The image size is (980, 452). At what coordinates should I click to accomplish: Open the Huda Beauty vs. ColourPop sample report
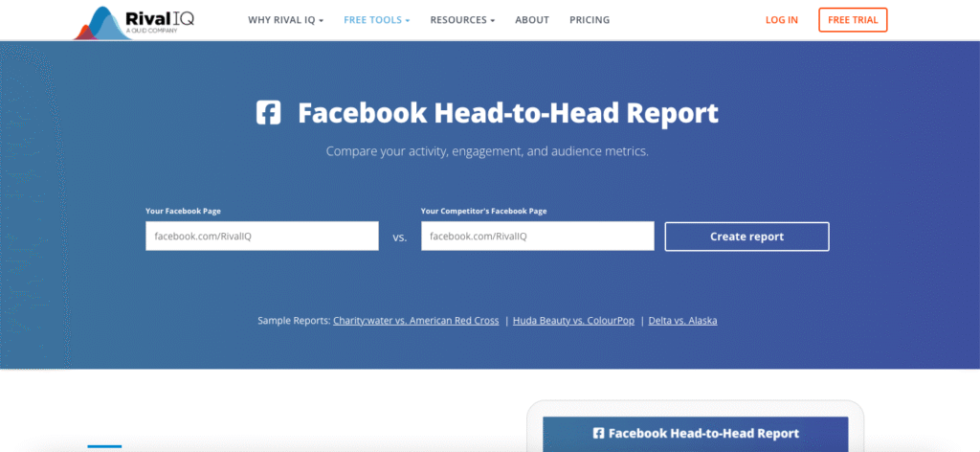pyautogui.click(x=573, y=321)
